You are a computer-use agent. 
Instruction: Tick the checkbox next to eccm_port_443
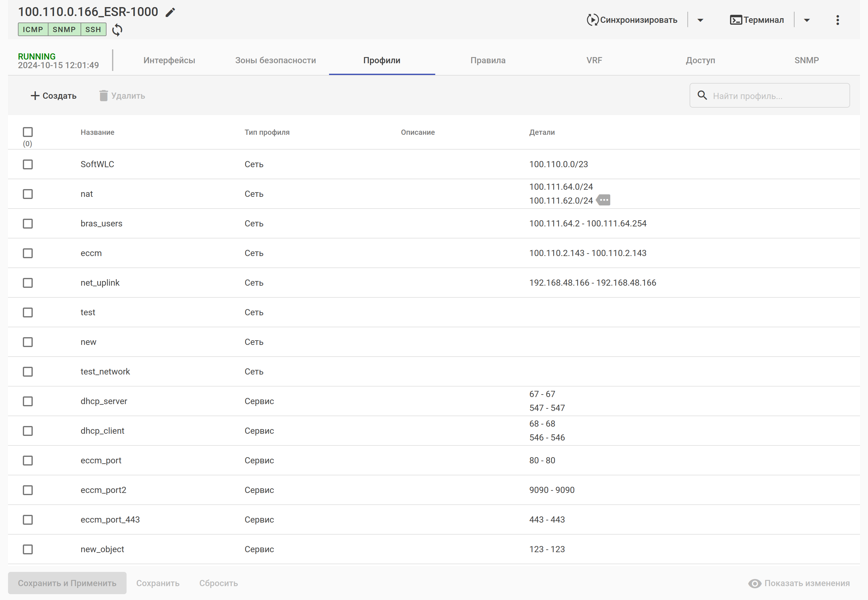28,519
